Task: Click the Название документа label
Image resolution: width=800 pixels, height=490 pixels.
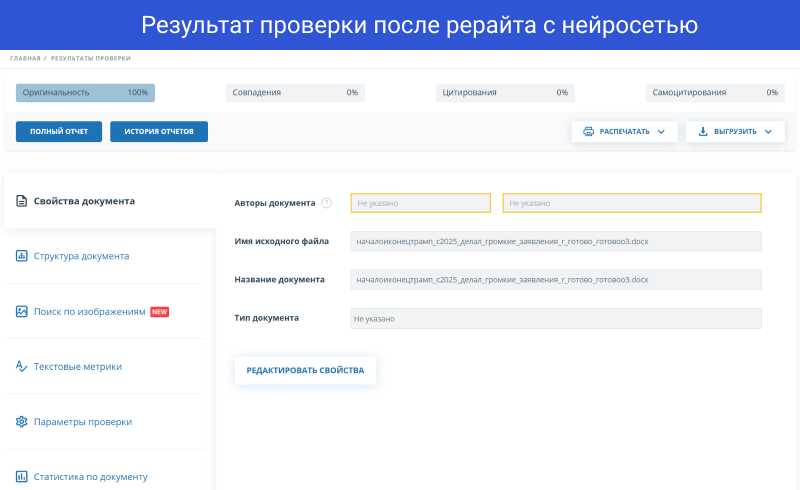Action: [279, 280]
